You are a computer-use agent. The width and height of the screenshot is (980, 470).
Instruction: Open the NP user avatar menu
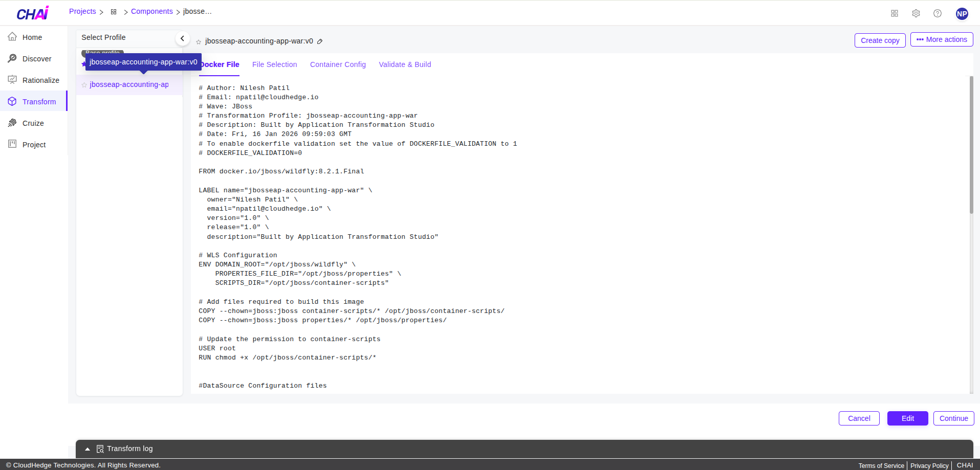tap(962, 14)
